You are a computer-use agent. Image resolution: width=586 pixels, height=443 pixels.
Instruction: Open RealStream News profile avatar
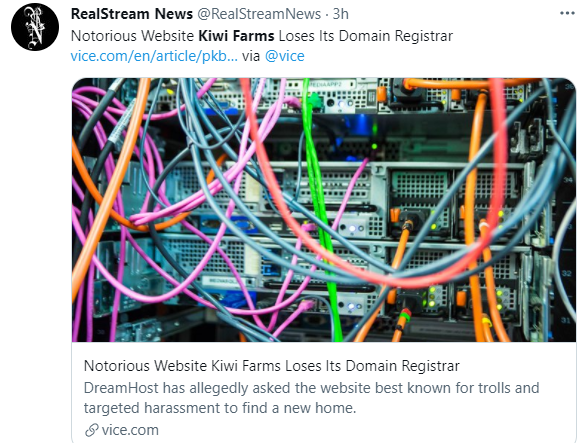click(x=35, y=27)
